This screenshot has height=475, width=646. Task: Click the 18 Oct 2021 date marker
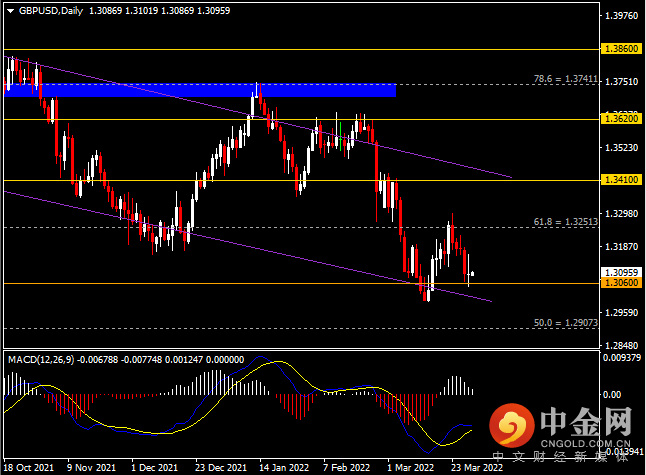tap(28, 468)
